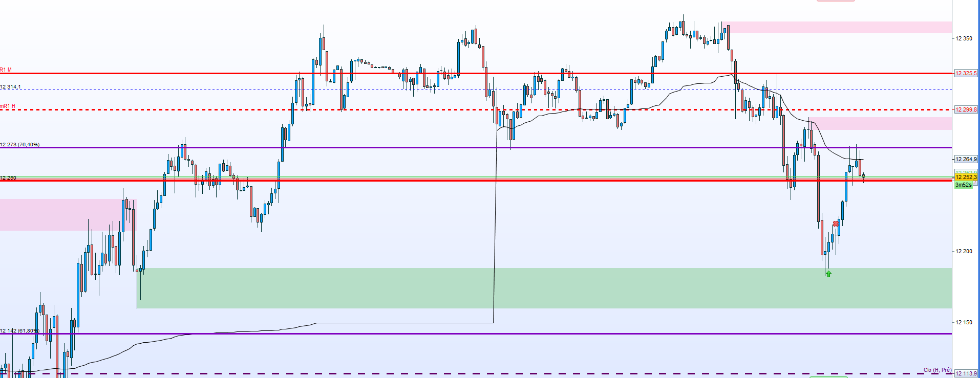
Task: Select the top-right pink resistance zone
Action: tap(840, 27)
